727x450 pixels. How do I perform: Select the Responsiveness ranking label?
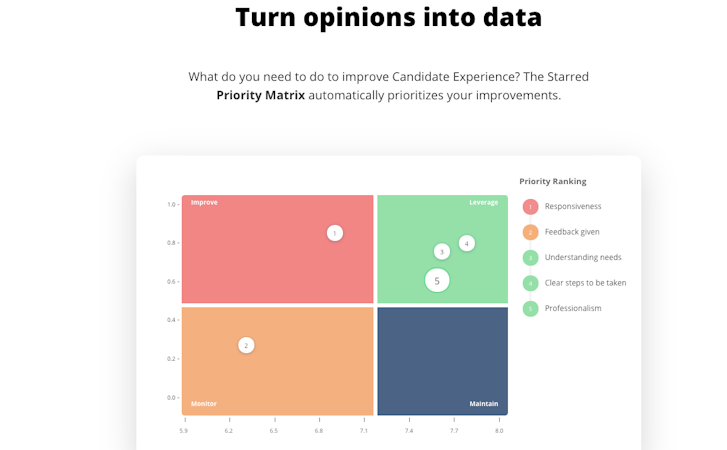(573, 207)
